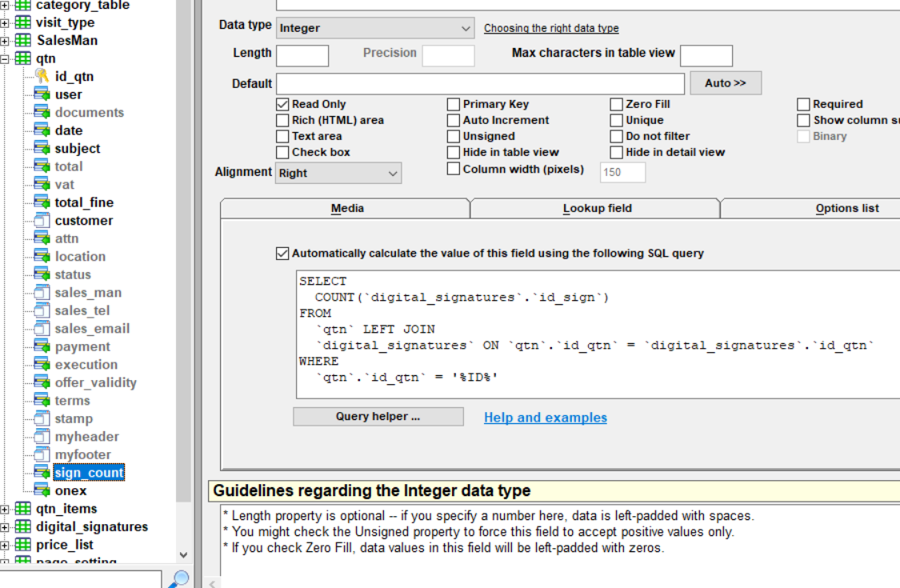Viewport: 900px width, 588px height.
Task: Click the visit_type table icon
Action: [x=23, y=22]
